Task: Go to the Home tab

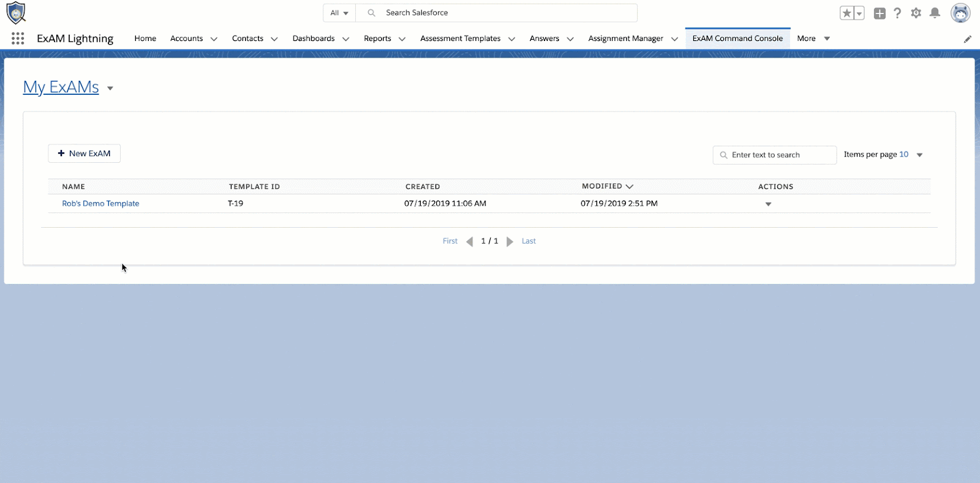Action: click(145, 39)
